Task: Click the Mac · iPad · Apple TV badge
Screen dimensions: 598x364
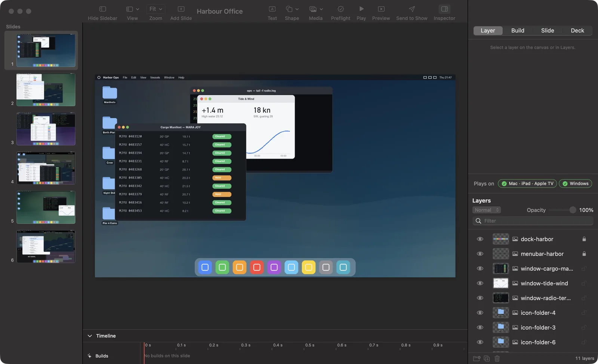Action: pyautogui.click(x=527, y=183)
